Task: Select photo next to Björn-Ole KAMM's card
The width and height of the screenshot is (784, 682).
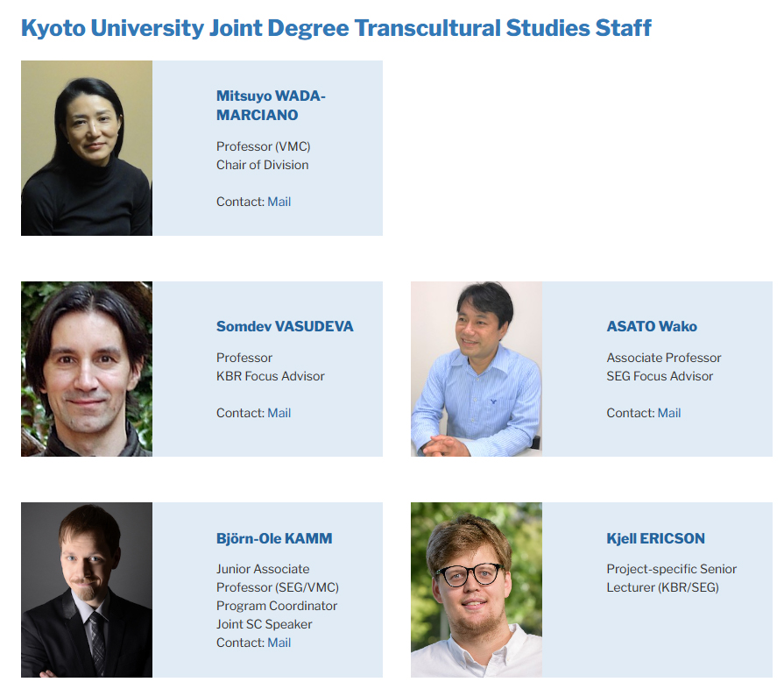Action: 87,590
